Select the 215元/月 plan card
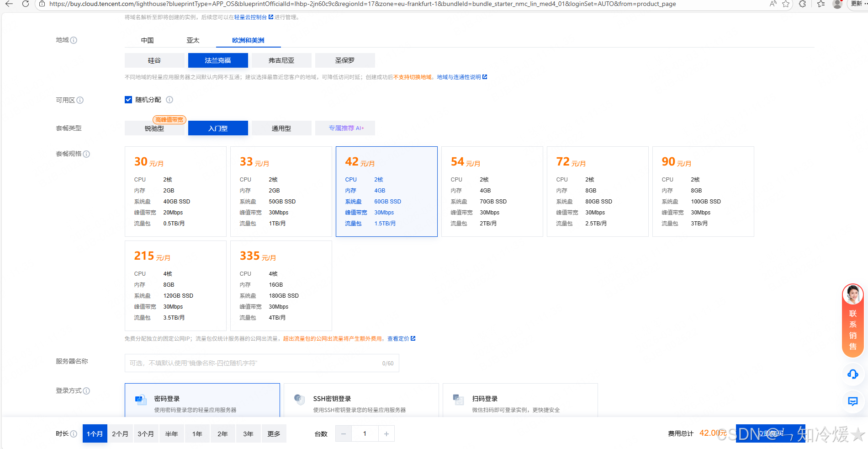The image size is (868, 449). 175,285
